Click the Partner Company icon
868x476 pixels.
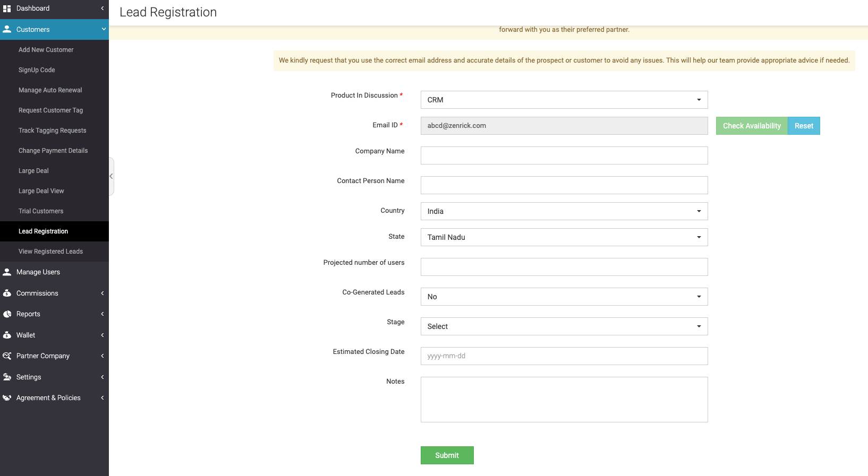(7, 356)
